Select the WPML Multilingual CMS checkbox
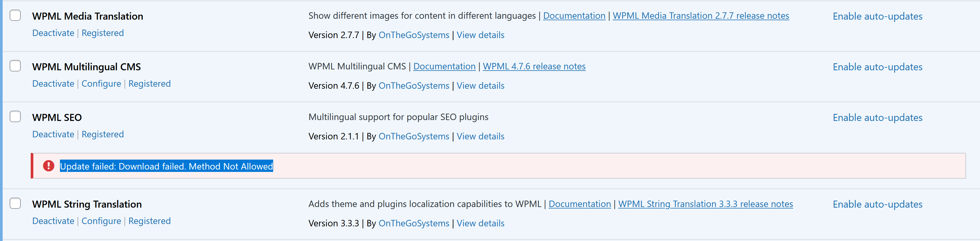The width and height of the screenshot is (980, 241). 15,66
